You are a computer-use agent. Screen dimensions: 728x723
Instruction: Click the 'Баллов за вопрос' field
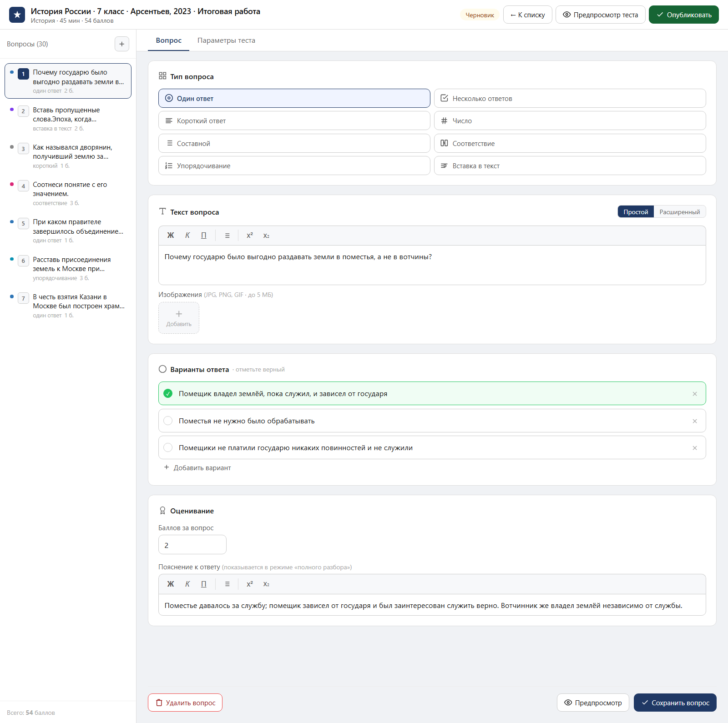click(x=192, y=545)
